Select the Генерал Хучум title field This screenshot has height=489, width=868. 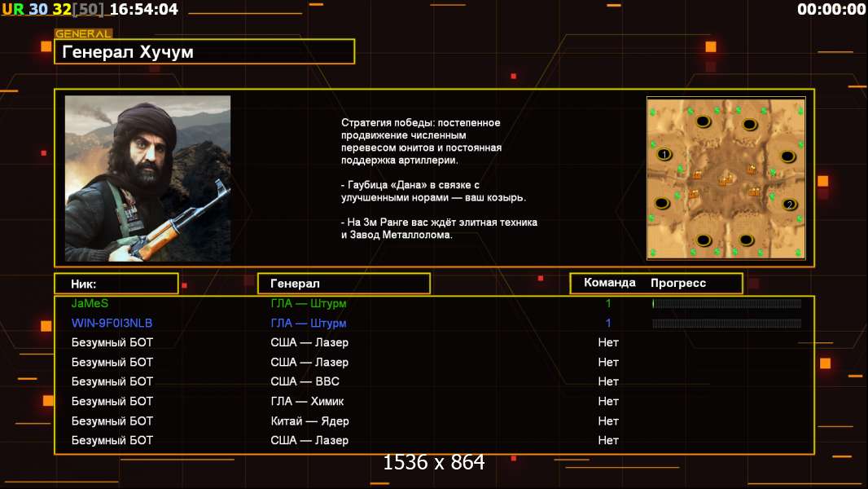(x=204, y=51)
